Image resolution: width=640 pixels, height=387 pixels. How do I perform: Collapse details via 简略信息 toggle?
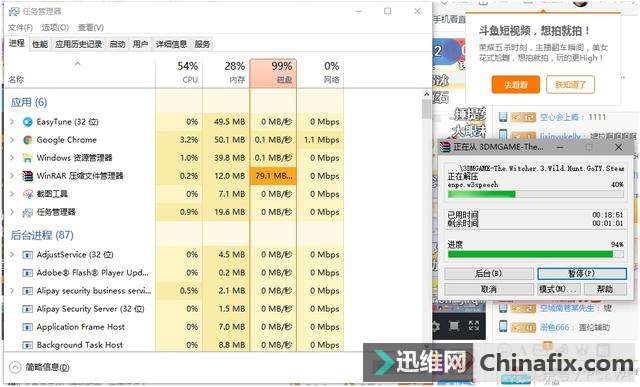pyautogui.click(x=39, y=367)
